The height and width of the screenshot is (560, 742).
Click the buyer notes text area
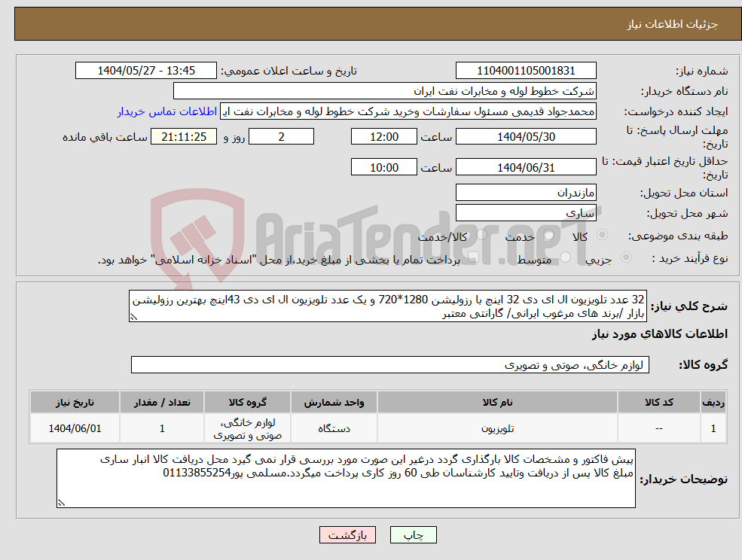coord(346,479)
